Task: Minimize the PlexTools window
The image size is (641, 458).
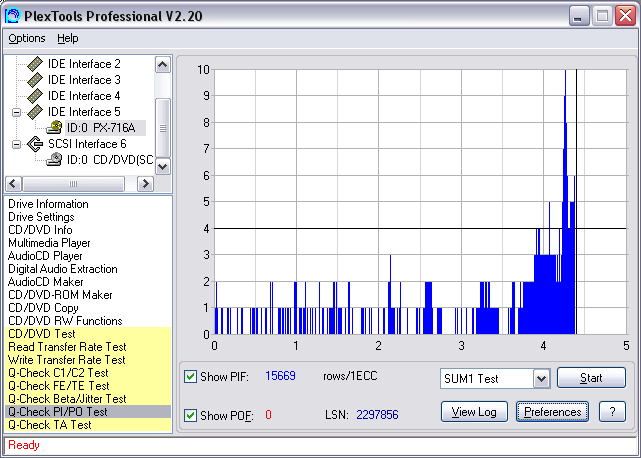Action: point(578,16)
